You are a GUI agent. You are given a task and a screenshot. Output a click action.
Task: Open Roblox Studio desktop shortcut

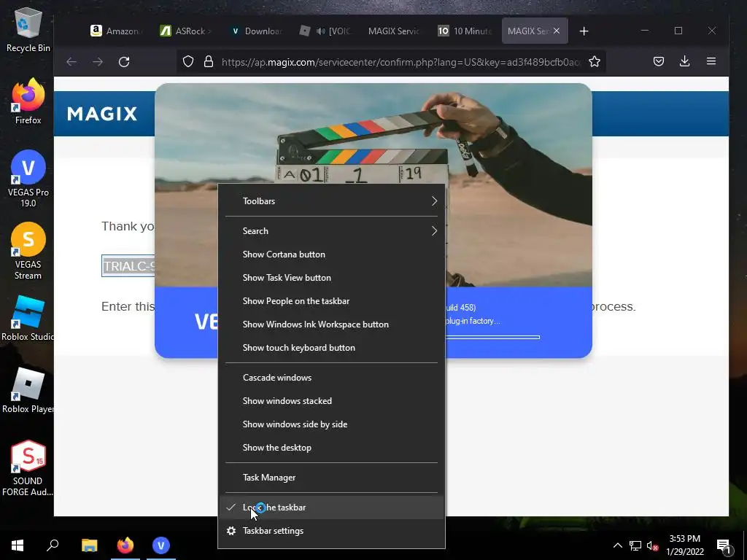(28, 318)
